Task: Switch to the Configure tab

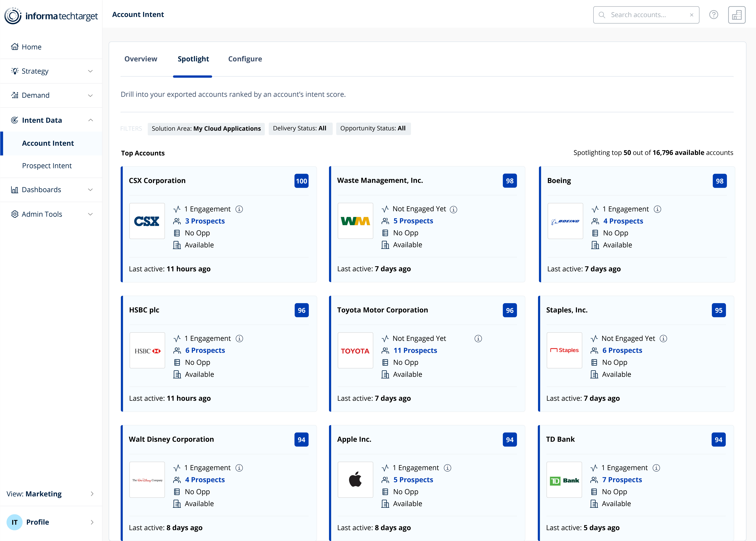Action: [245, 59]
